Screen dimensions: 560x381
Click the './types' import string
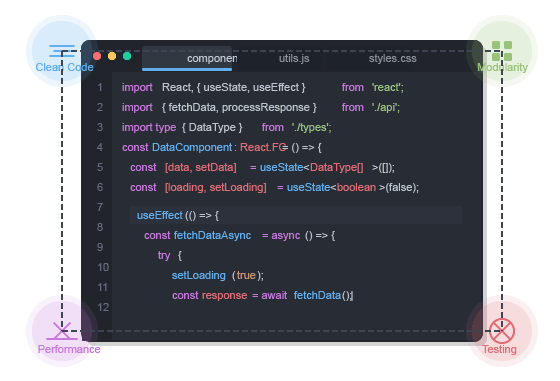click(311, 127)
